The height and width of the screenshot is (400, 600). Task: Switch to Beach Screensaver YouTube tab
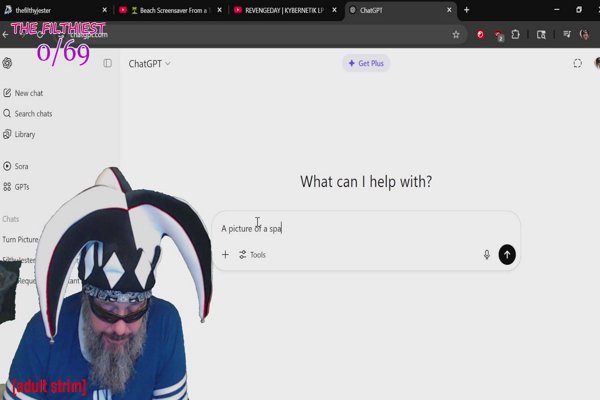click(x=170, y=10)
